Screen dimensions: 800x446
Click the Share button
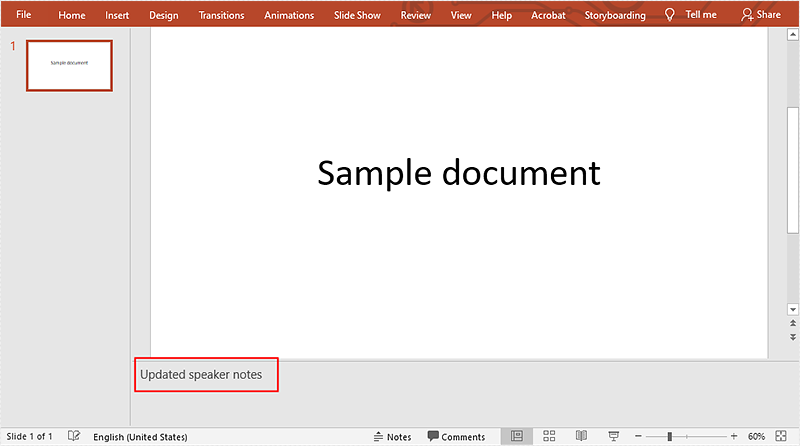(x=761, y=15)
